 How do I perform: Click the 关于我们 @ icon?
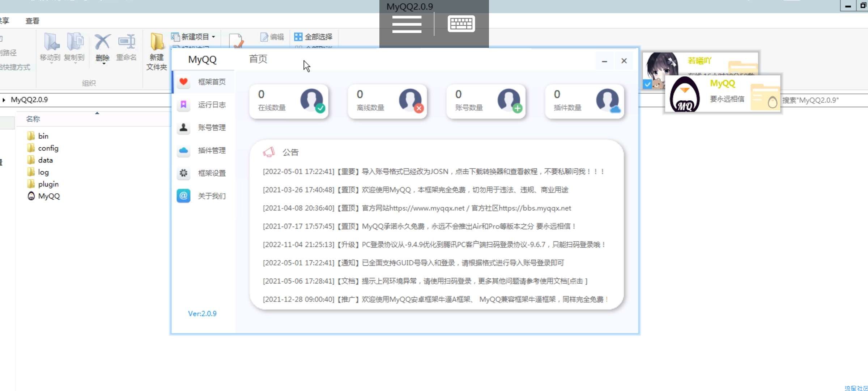point(183,196)
